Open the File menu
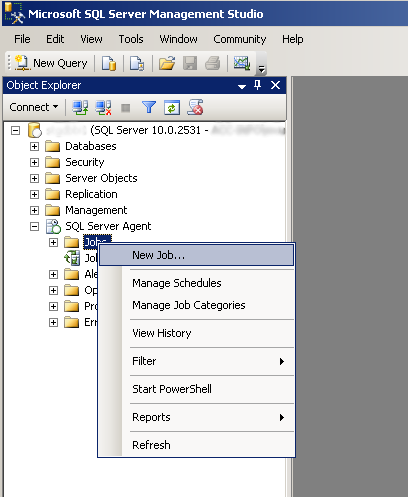 [22, 39]
